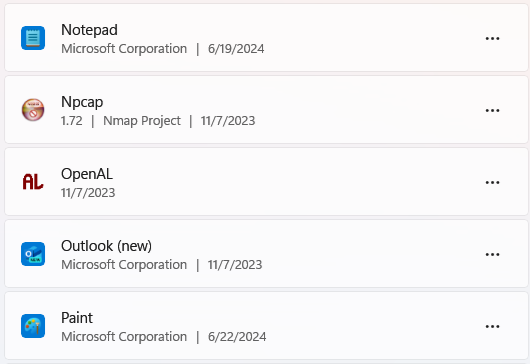Select the OpenAL app title
Image resolution: width=530 pixels, height=364 pixels.
pyautogui.click(x=87, y=174)
